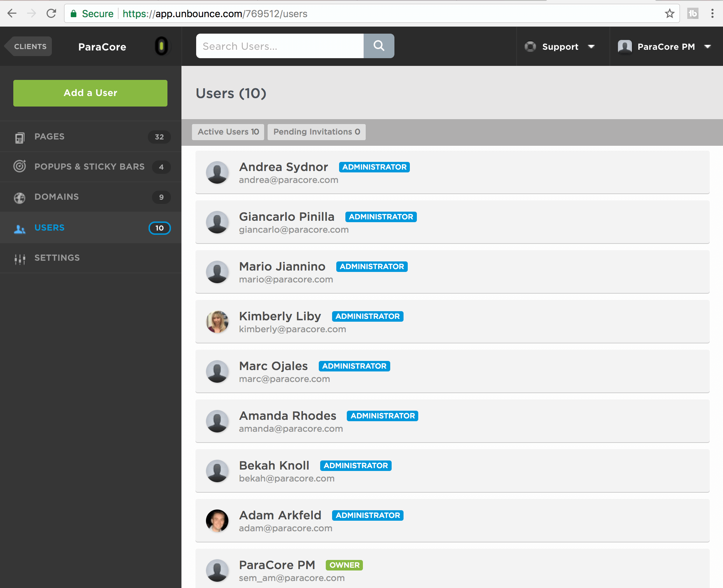
Task: Open Giancarlo Pinilla's user name
Action: click(x=287, y=217)
